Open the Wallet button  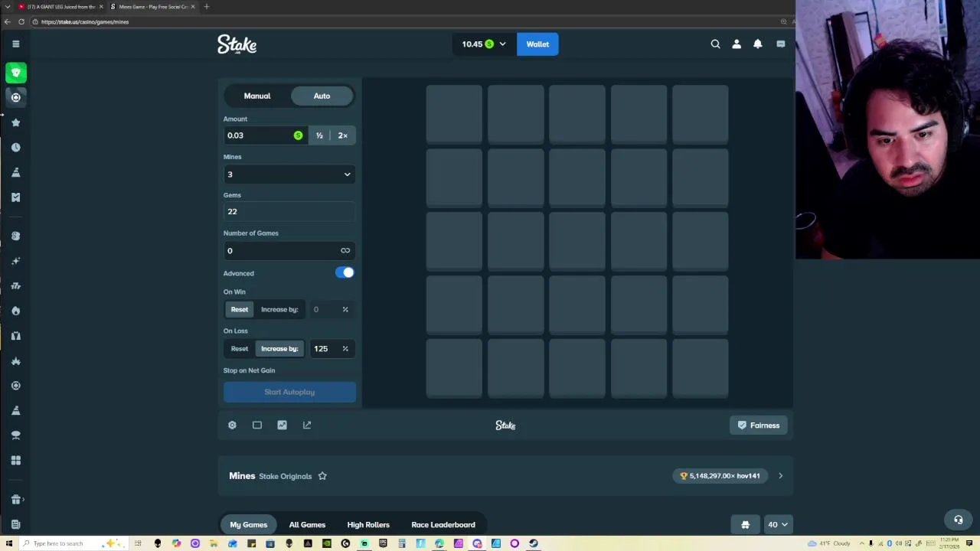click(x=537, y=44)
